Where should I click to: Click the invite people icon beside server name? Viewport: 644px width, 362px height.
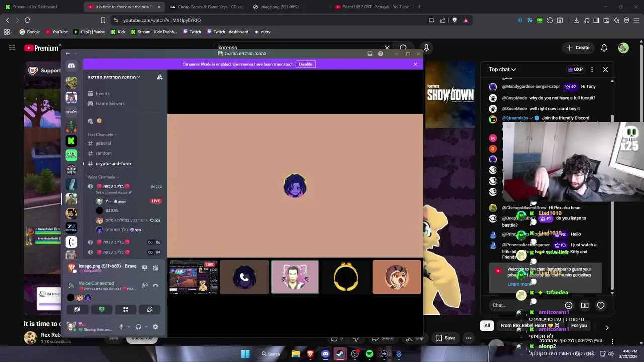tap(159, 77)
